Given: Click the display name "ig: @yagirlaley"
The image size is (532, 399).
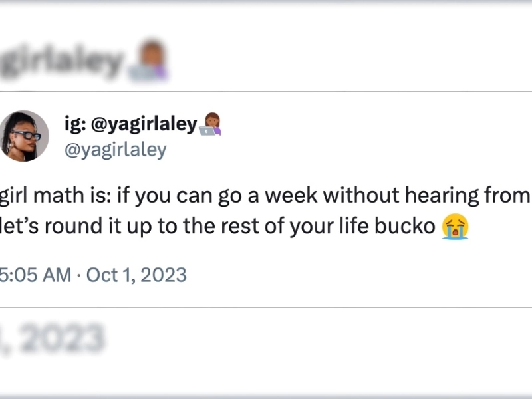Looking at the screenshot, I should [130, 123].
